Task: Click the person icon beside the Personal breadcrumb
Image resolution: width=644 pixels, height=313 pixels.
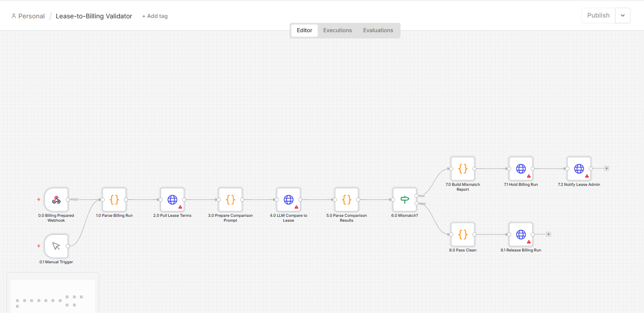Action: [x=14, y=16]
